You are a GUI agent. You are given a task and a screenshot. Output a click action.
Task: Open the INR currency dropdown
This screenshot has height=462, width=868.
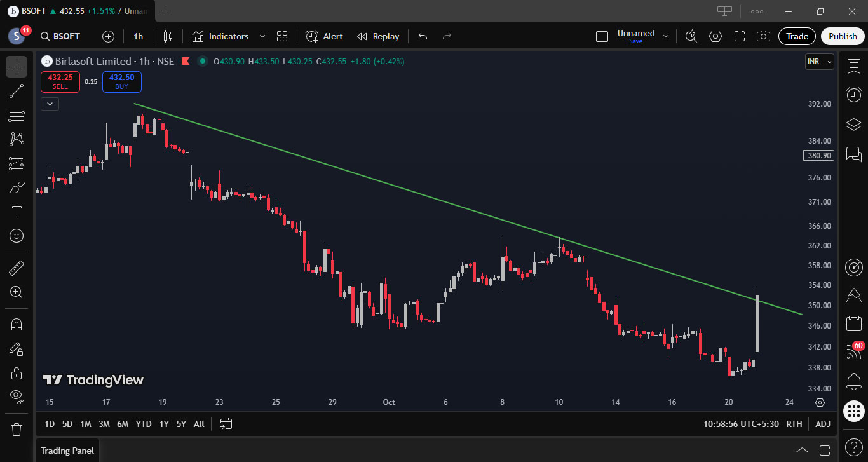pos(819,62)
